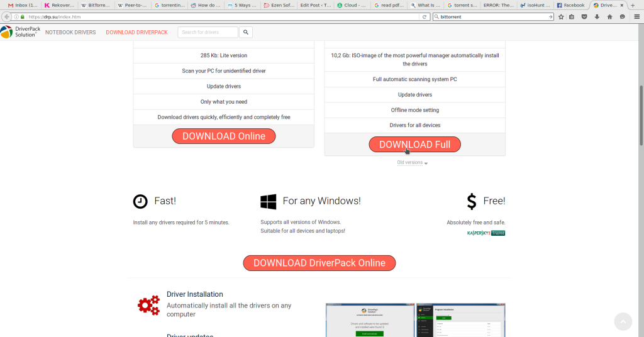Viewport: 644px width, 337px height.
Task: Click the Search for drivers input field
Action: [208, 32]
